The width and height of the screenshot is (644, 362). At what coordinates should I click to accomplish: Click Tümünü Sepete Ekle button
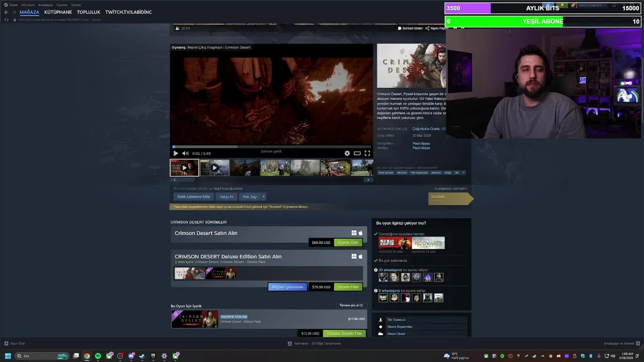[344, 333]
